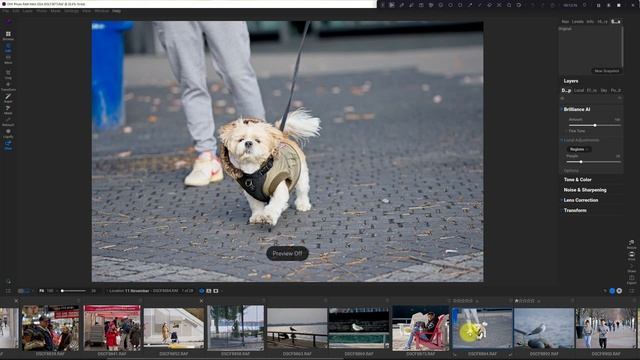
Task: Select the View tool
Action: [x=8, y=145]
